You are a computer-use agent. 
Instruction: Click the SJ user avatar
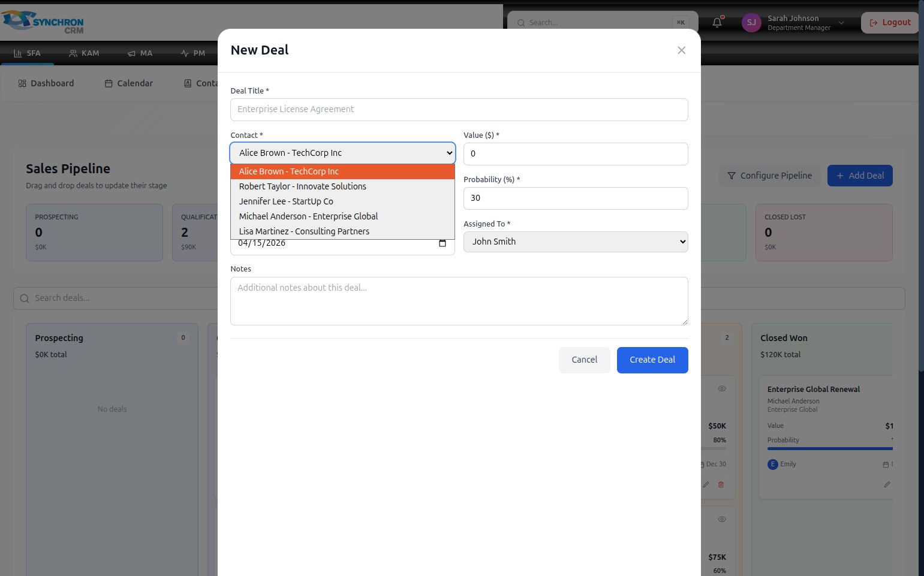[x=751, y=23]
